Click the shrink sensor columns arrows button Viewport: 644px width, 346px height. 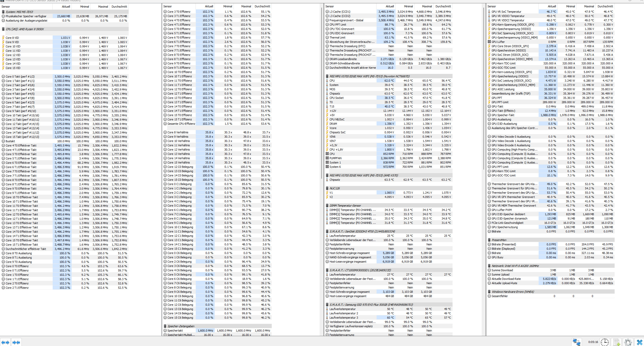16,342
